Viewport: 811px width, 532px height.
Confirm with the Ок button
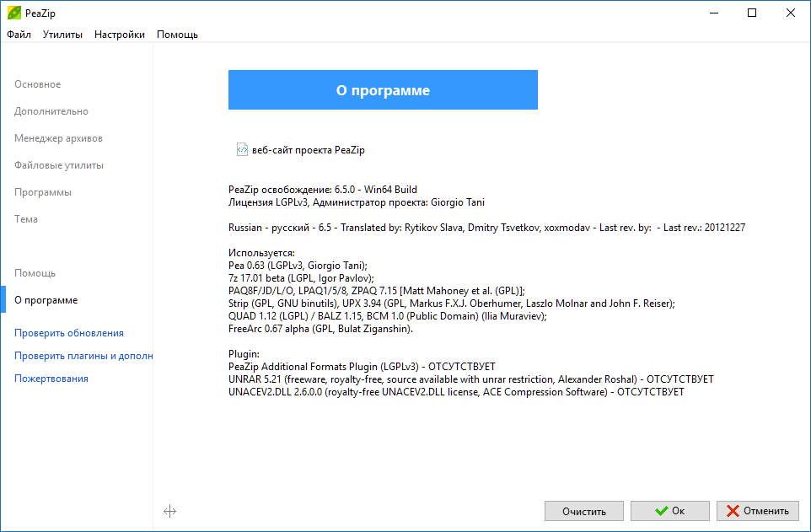click(x=670, y=511)
